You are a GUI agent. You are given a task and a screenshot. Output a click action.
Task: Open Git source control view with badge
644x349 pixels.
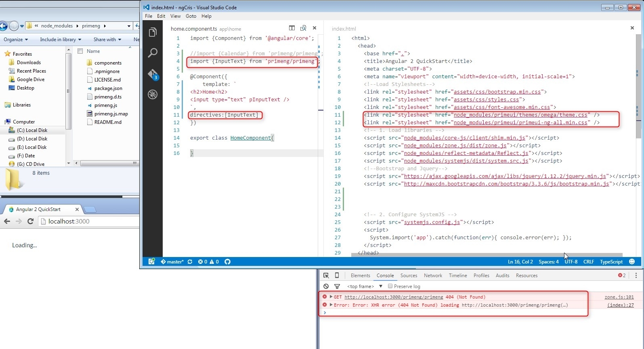point(153,74)
